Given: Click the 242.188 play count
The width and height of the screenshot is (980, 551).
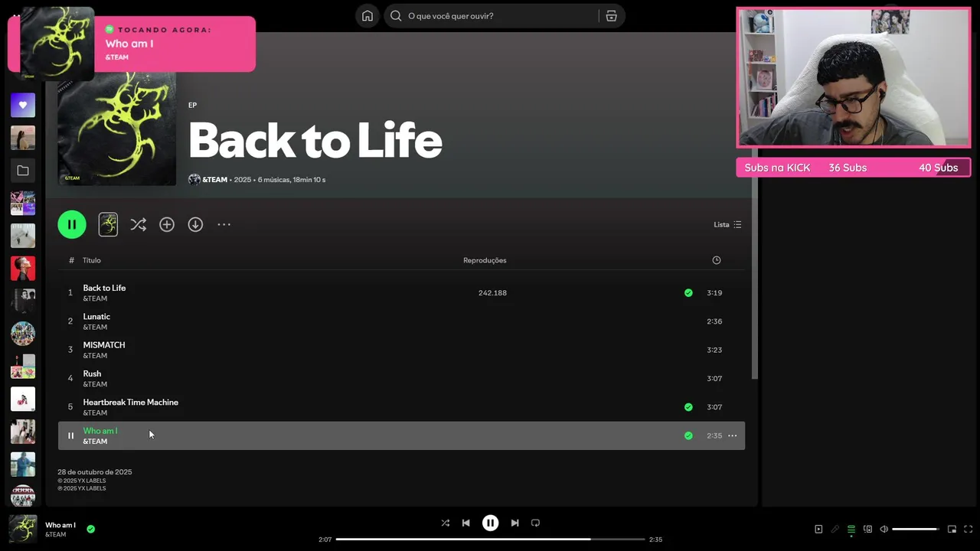Looking at the screenshot, I should tap(492, 292).
